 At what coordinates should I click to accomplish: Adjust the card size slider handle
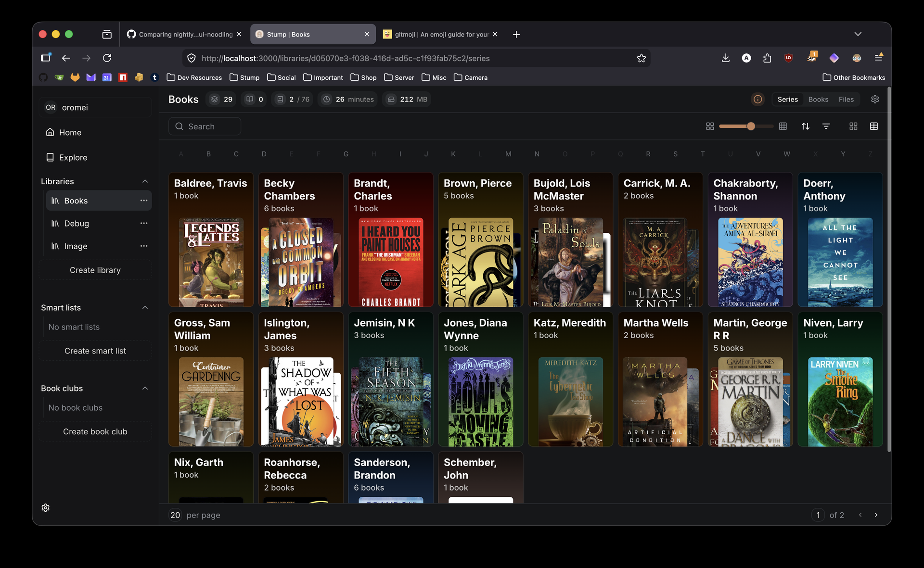[x=751, y=126]
